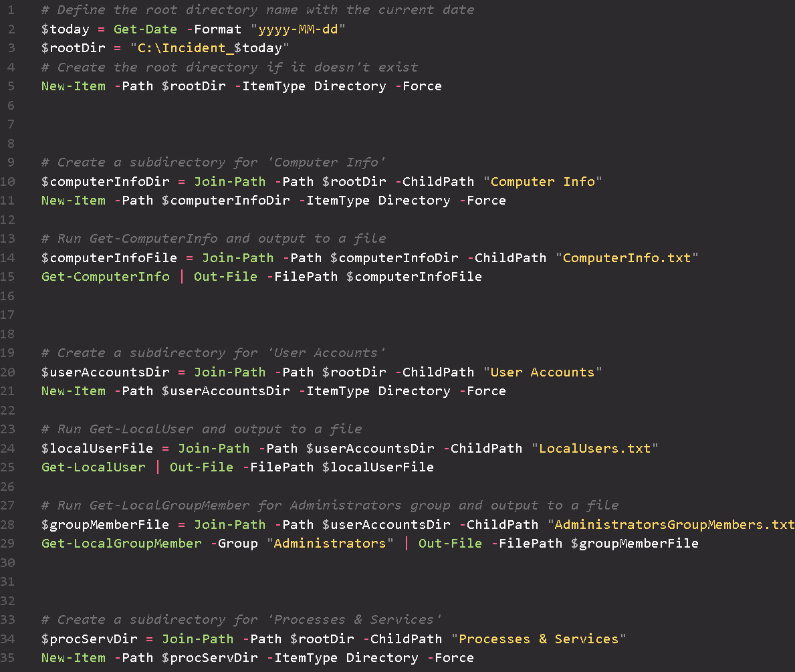Screen dimensions: 795x672
Task: Click $groupMemberFile at end of line 29
Action: coord(635,544)
